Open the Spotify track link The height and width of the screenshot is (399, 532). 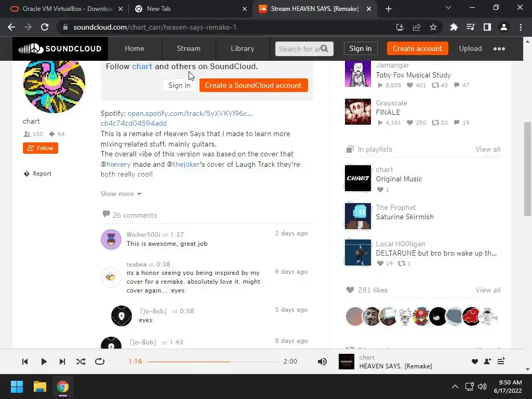(x=190, y=113)
